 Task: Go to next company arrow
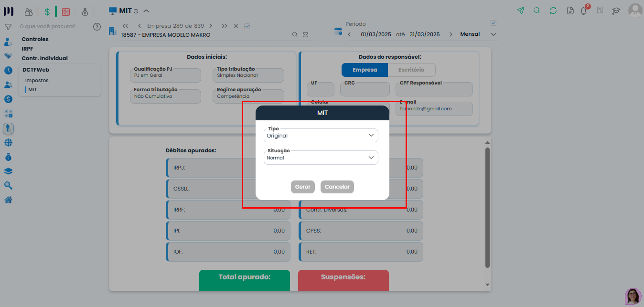pos(211,26)
